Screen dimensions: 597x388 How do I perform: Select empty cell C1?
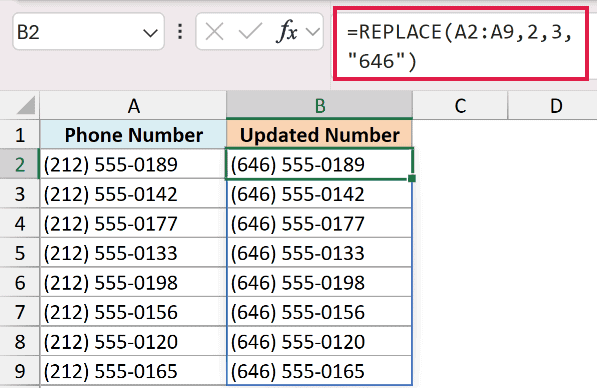[x=460, y=135]
